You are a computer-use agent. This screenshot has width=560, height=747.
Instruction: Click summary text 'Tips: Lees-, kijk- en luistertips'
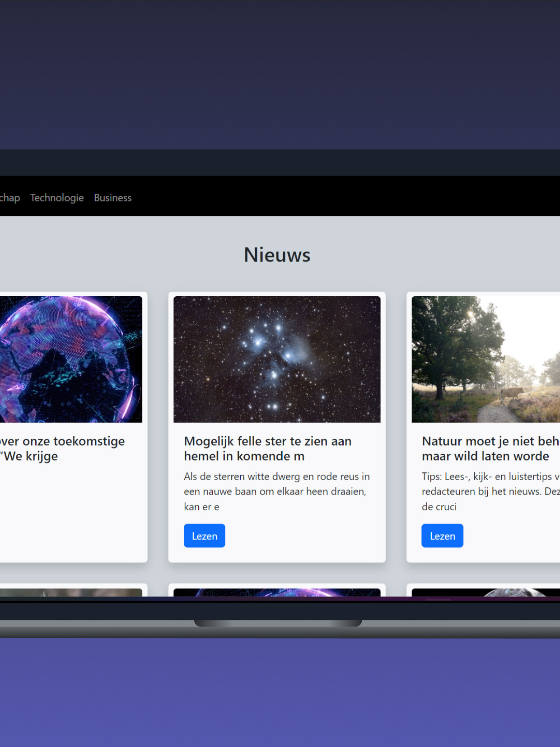[x=487, y=476]
